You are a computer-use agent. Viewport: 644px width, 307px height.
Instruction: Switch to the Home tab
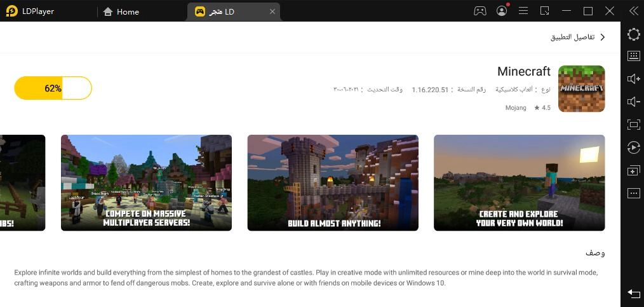121,12
